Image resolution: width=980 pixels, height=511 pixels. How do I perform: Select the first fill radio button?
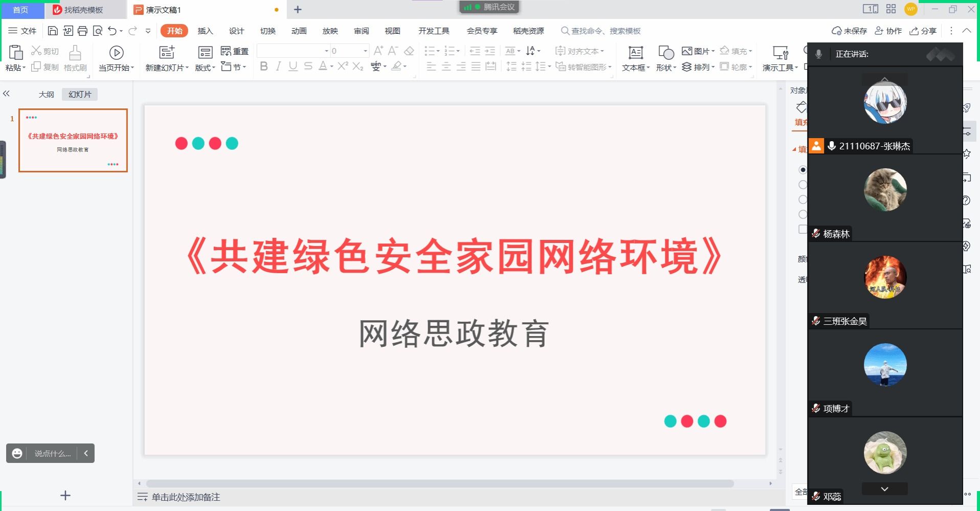803,170
